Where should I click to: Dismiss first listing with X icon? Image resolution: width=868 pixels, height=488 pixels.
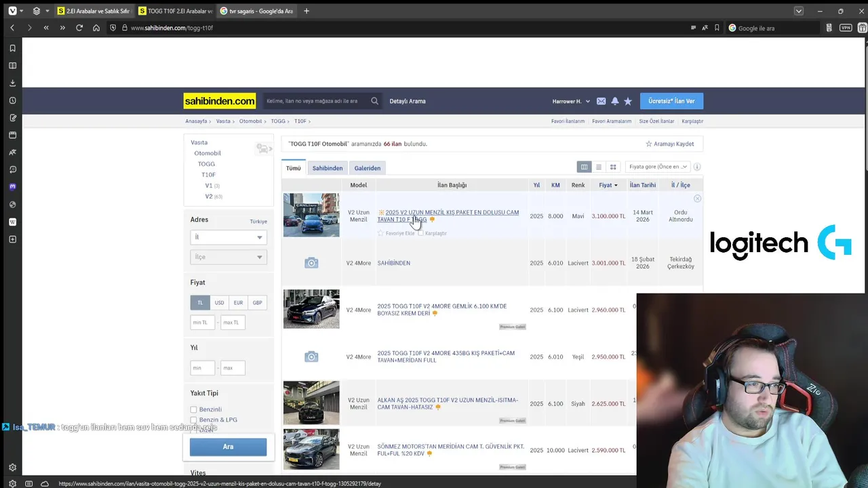(x=697, y=199)
